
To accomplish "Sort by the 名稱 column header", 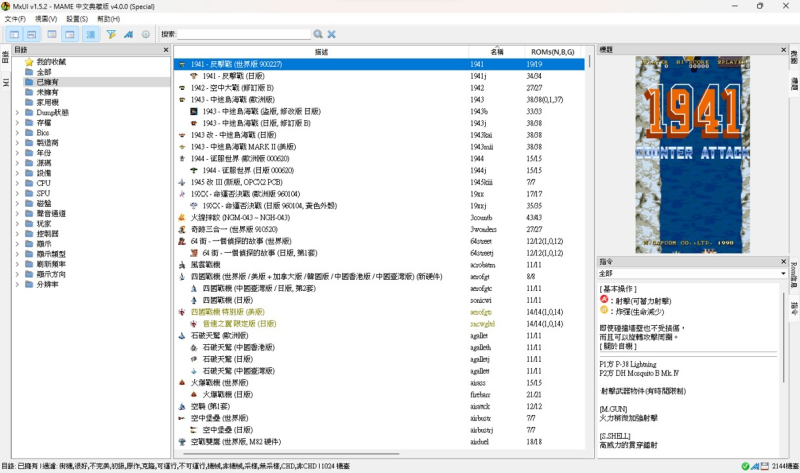I will pos(497,52).
